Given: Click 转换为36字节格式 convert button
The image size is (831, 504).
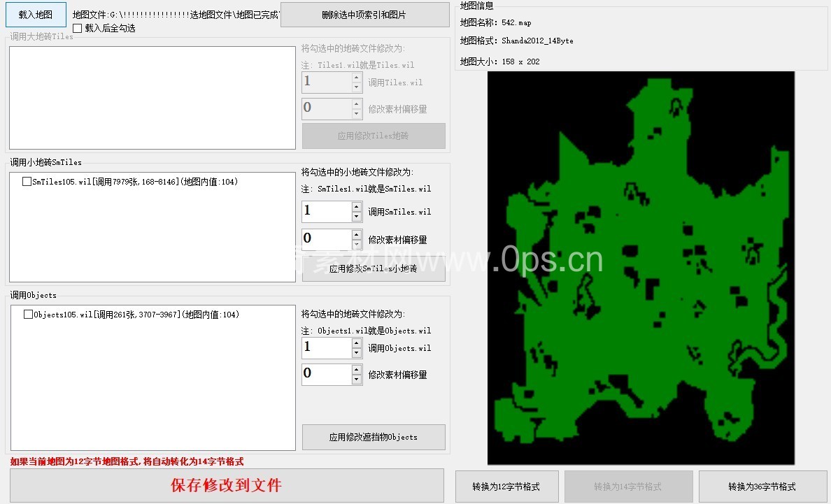Looking at the screenshot, I should (x=762, y=487).
